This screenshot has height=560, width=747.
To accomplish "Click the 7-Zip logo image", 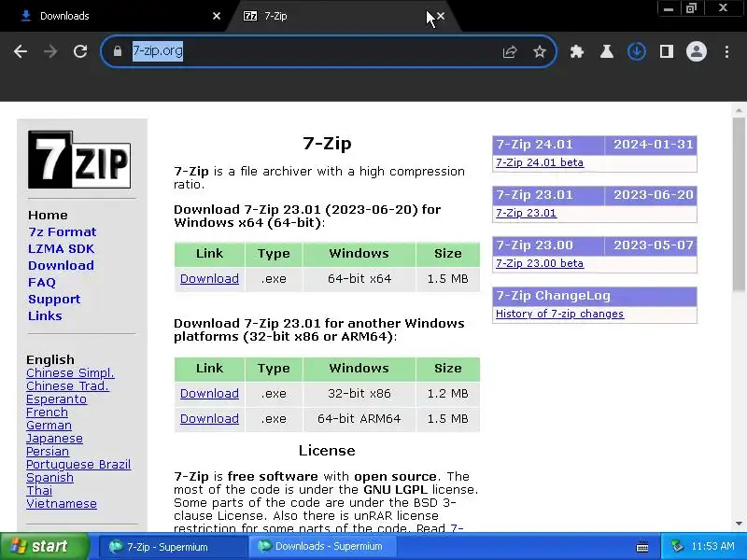I will 79,160.
